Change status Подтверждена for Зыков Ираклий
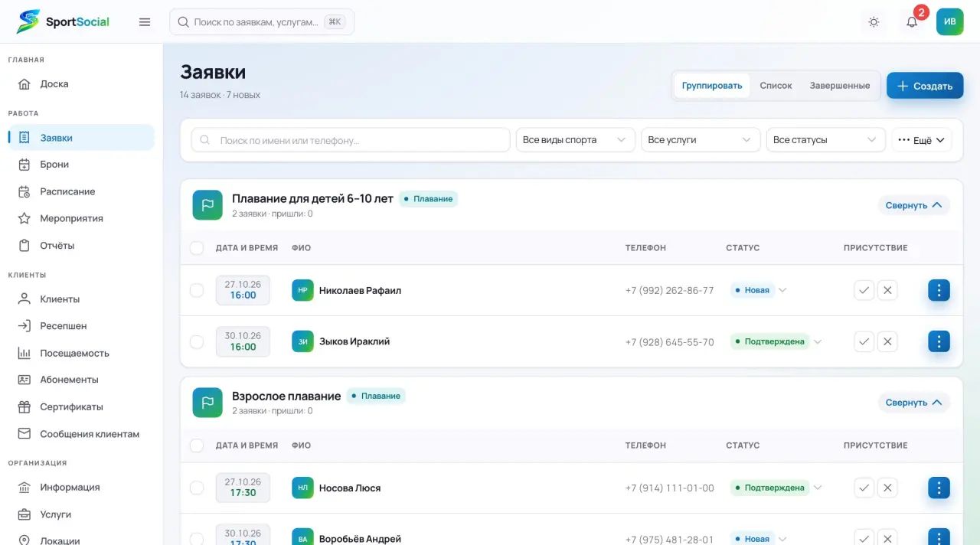980x545 pixels. [776, 342]
